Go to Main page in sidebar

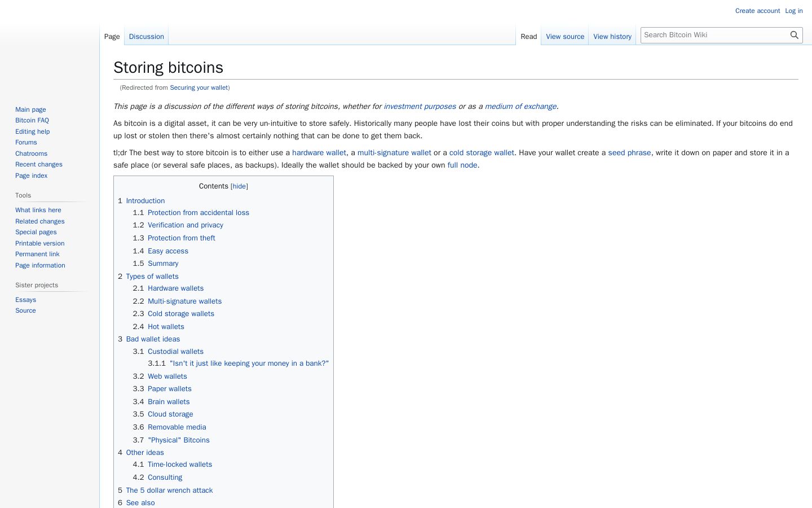click(x=30, y=110)
